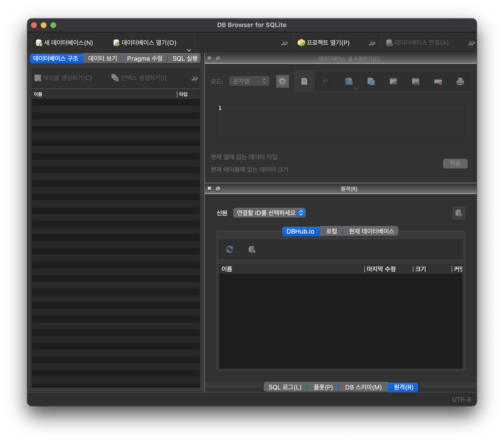Open the 연결할 ID를 선택하세요 dropdown
This screenshot has width=504, height=442.
tap(269, 213)
